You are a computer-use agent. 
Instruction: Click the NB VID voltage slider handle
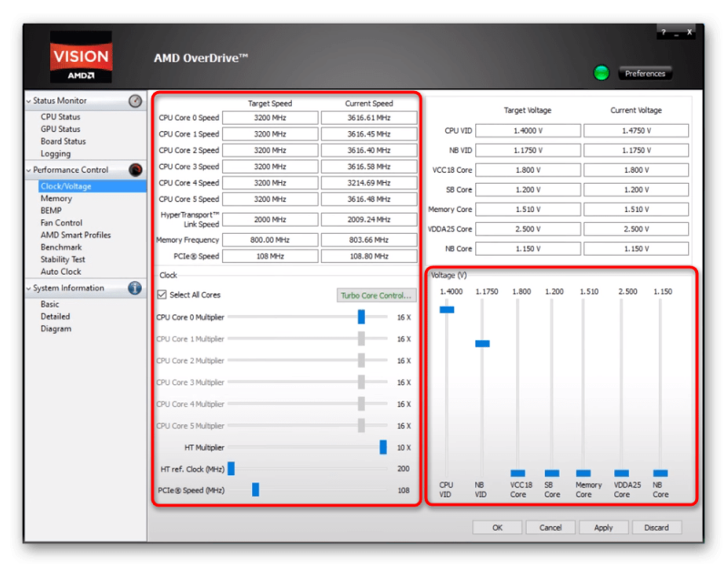(482, 344)
